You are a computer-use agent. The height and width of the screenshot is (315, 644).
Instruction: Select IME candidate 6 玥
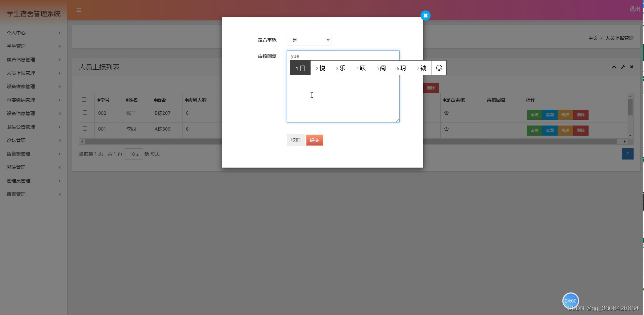click(401, 68)
